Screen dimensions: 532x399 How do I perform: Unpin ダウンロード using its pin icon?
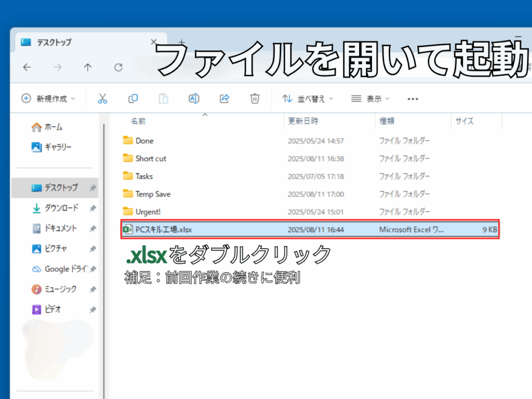[x=92, y=208]
